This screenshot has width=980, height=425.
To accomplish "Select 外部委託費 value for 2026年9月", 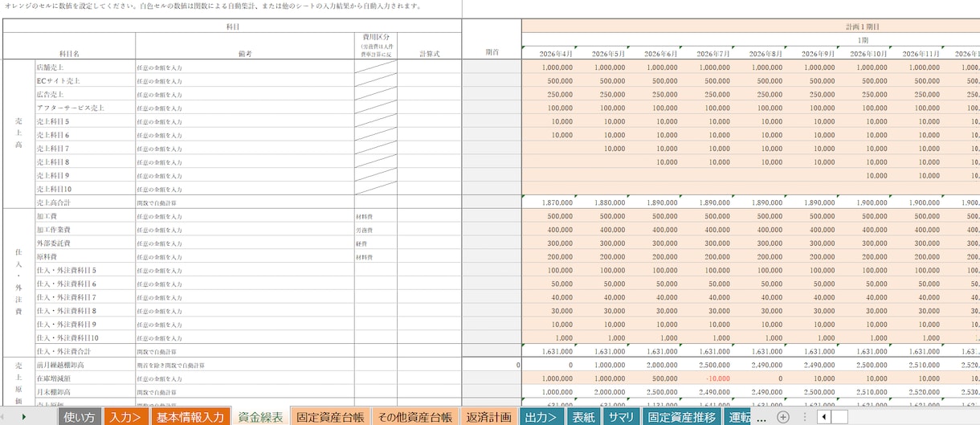I will [810, 243].
